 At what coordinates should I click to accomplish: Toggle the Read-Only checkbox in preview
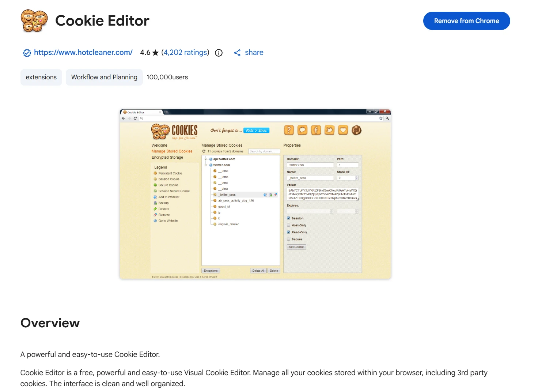tap(288, 232)
